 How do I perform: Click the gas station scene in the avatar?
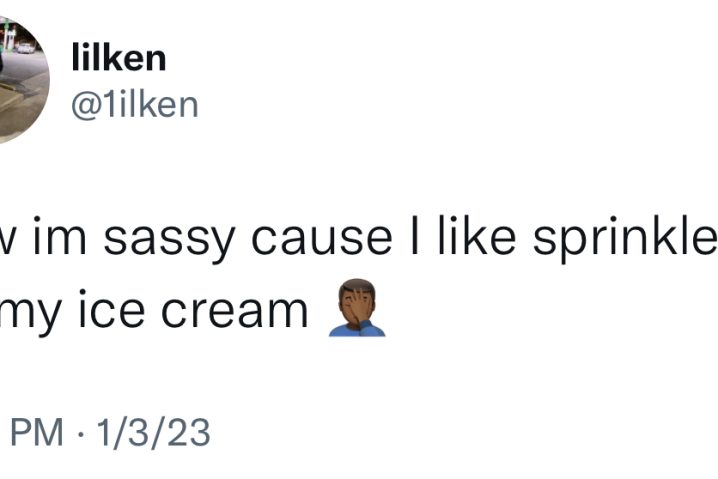point(21,80)
